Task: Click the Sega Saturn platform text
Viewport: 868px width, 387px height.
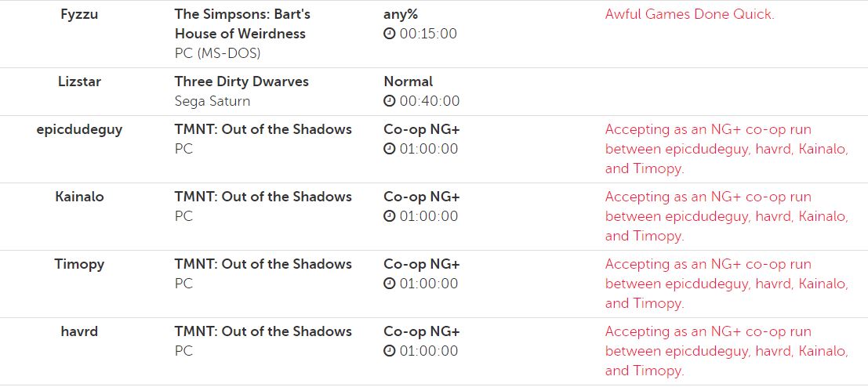Action: point(212,101)
